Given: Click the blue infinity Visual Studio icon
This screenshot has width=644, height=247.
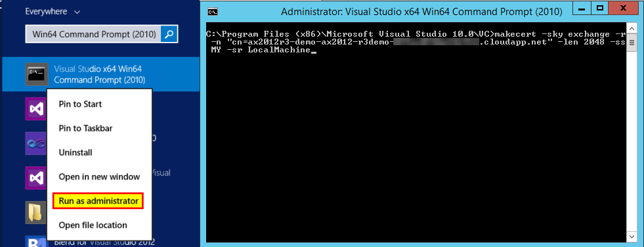Looking at the screenshot, I should tap(35, 143).
